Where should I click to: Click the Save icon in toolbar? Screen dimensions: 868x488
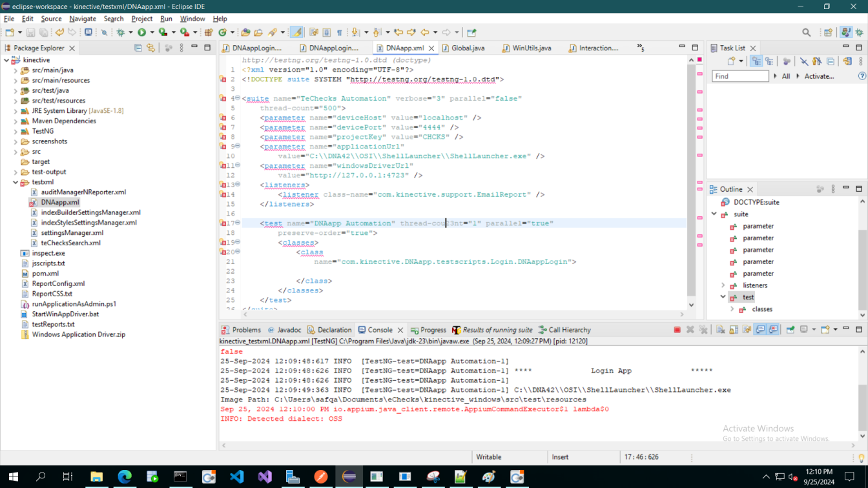pos(31,32)
